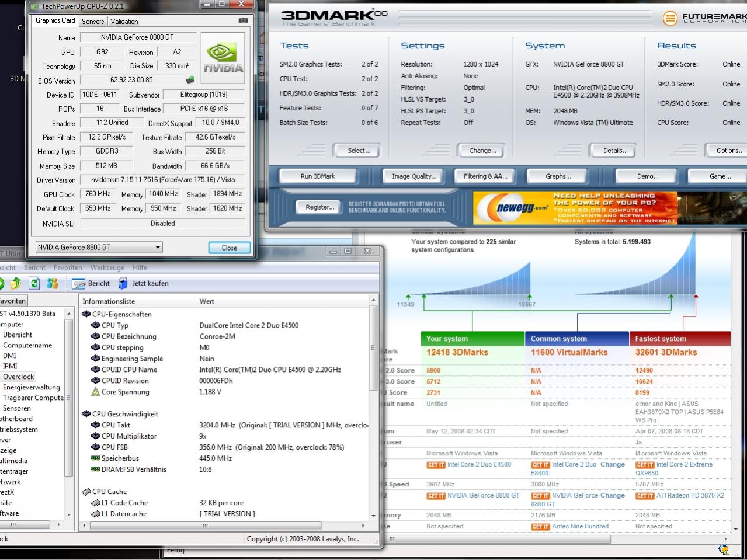Viewport: 747px width, 560px height.
Task: Open the Favoriten menu in Everest
Action: pos(68,267)
